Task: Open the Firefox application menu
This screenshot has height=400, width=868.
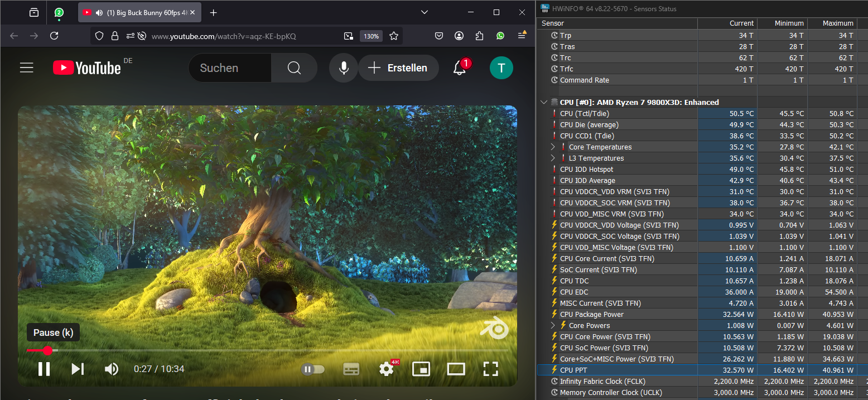Action: 522,36
